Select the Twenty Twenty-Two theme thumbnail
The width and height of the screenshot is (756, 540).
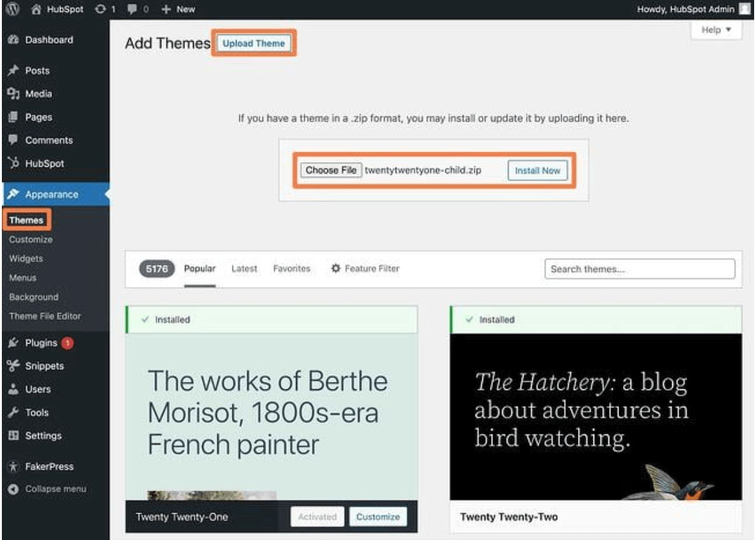pyautogui.click(x=595, y=417)
